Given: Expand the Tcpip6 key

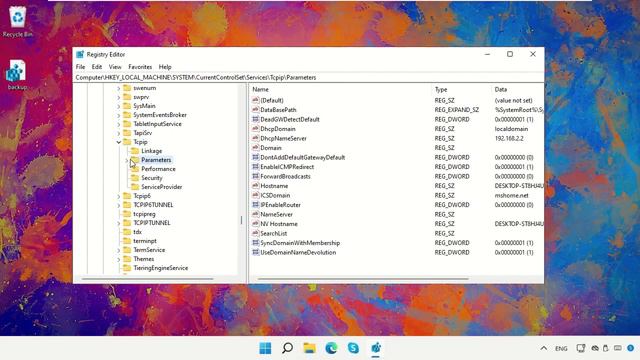Looking at the screenshot, I should click(x=119, y=196).
